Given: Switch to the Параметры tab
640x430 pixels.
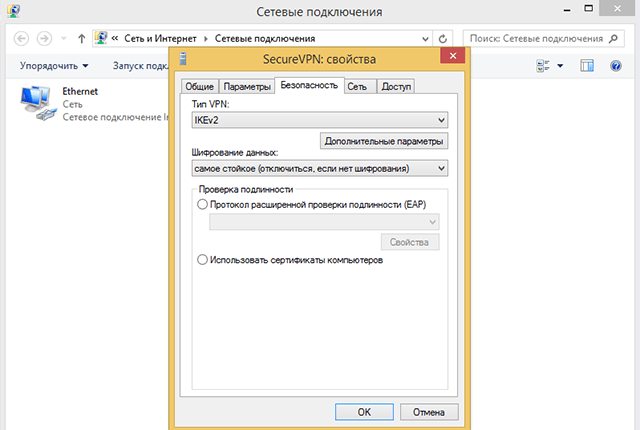Looking at the screenshot, I should [x=247, y=86].
